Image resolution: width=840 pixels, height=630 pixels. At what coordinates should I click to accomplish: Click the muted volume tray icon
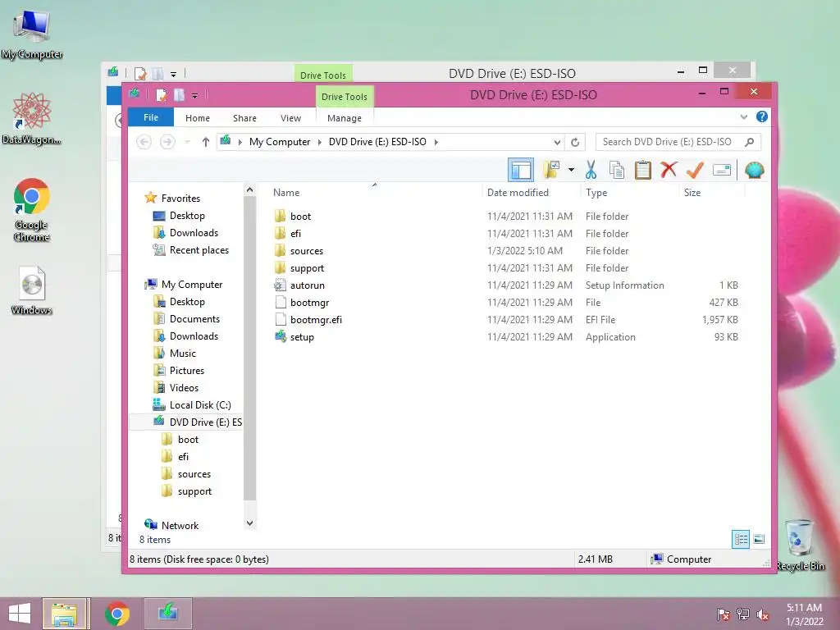coord(763,614)
